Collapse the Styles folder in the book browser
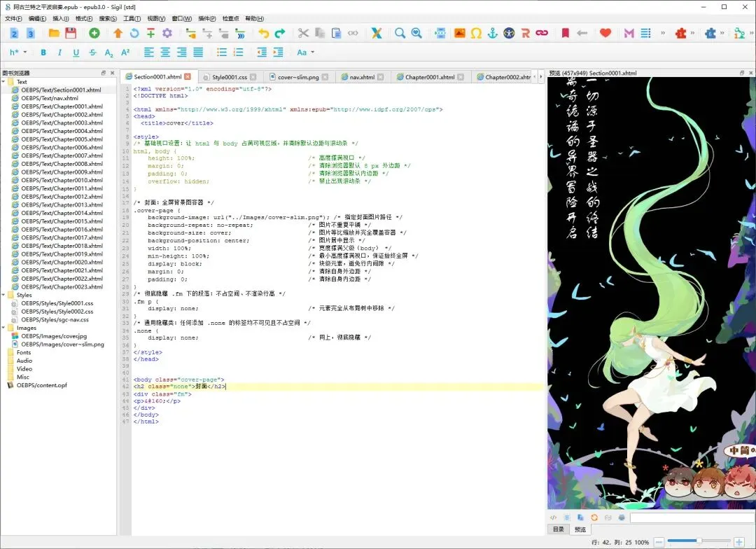The width and height of the screenshot is (756, 549). [x=3, y=295]
